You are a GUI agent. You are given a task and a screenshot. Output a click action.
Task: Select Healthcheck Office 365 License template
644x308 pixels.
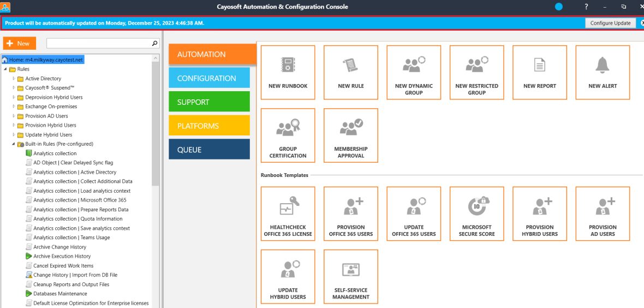tap(288, 214)
